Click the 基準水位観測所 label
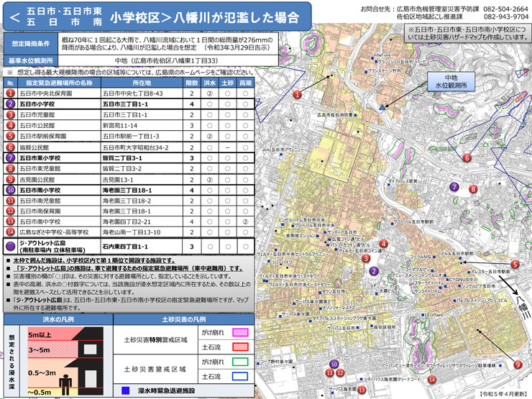Viewport: 532px width, 399px height. click(31, 60)
